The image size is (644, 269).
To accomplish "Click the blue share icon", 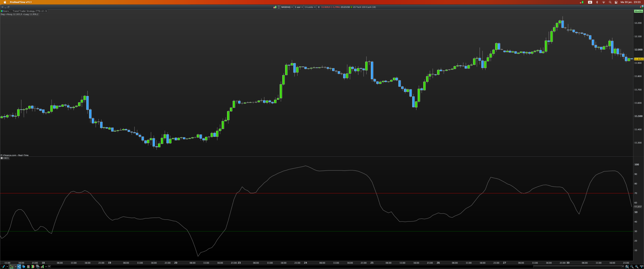I will pos(19,266).
